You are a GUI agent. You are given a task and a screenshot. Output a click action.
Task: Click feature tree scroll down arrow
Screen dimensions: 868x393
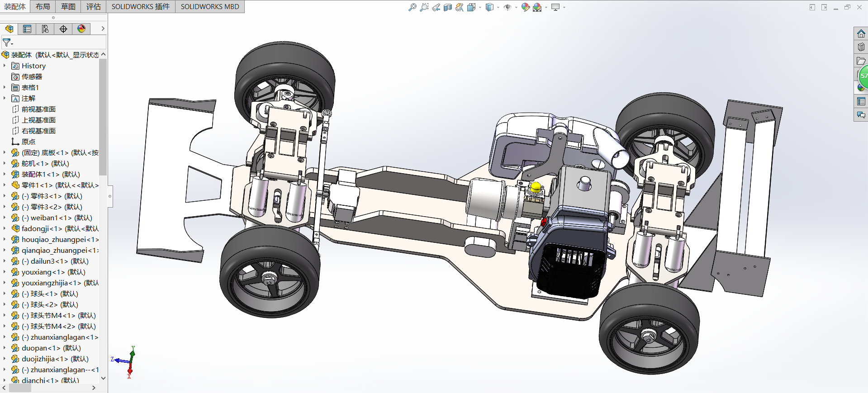coord(103,378)
